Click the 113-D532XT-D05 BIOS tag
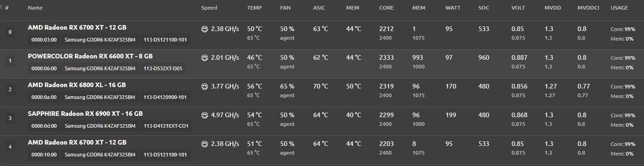This screenshot has height=166, width=644. point(163,68)
